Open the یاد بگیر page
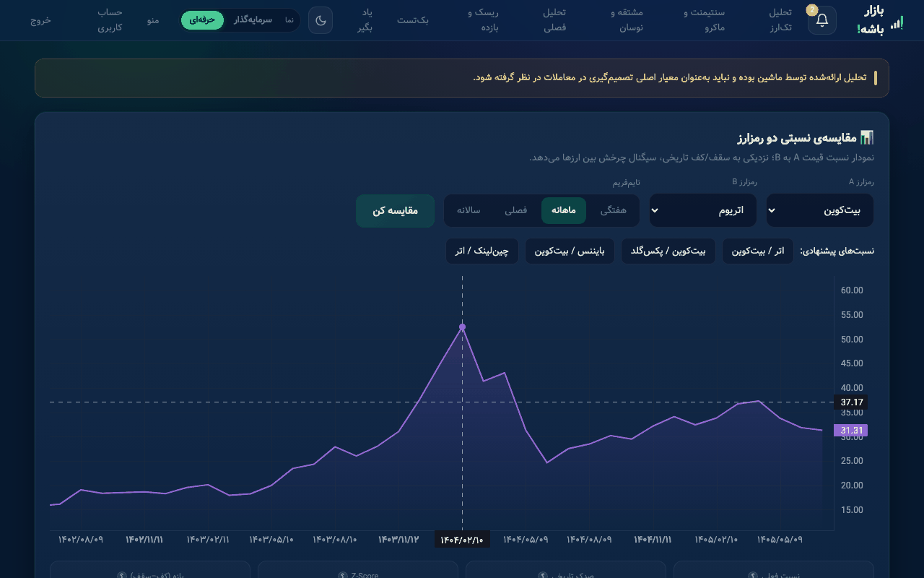The width and height of the screenshot is (924, 578). tap(365, 20)
